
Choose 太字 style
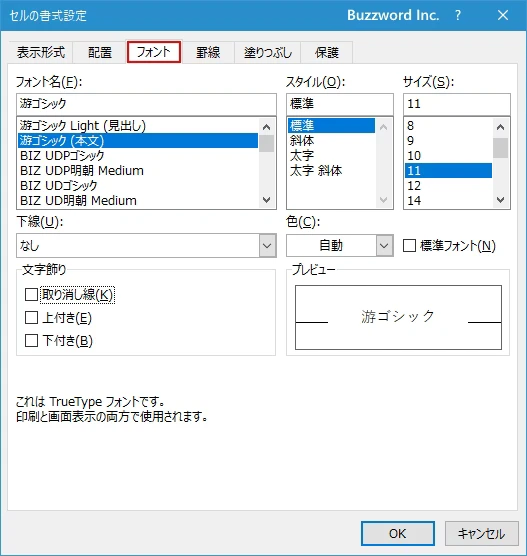(x=331, y=155)
